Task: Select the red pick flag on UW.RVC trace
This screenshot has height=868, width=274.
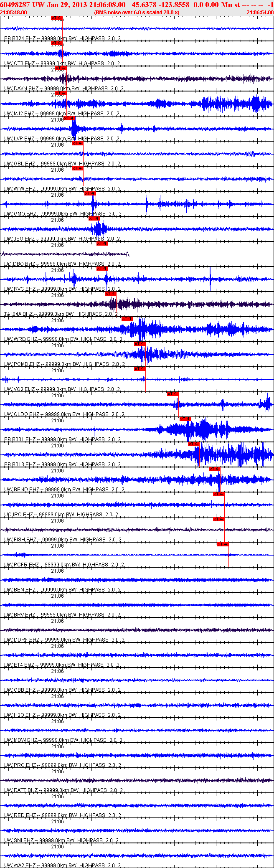Action: (102, 269)
